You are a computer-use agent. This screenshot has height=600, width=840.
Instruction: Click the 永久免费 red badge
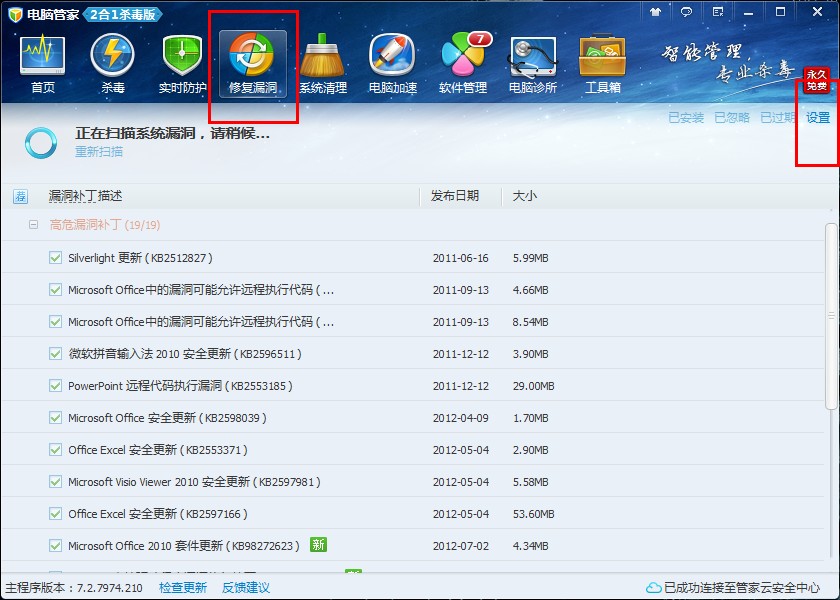pos(816,81)
